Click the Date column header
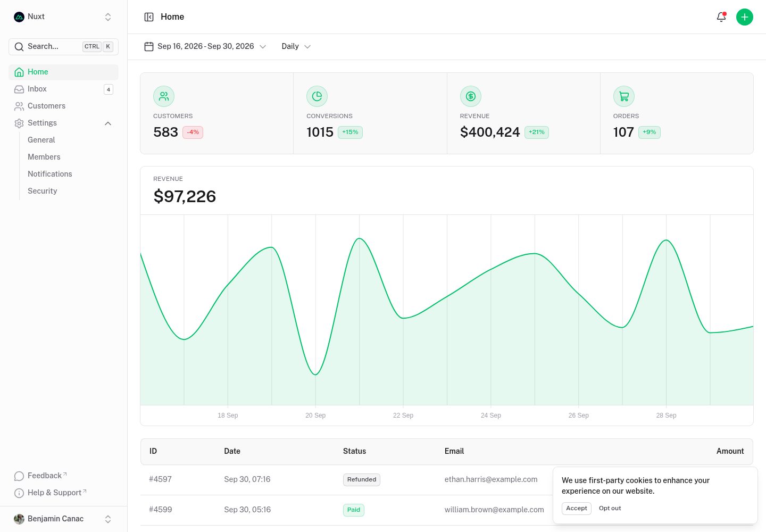 pyautogui.click(x=232, y=452)
